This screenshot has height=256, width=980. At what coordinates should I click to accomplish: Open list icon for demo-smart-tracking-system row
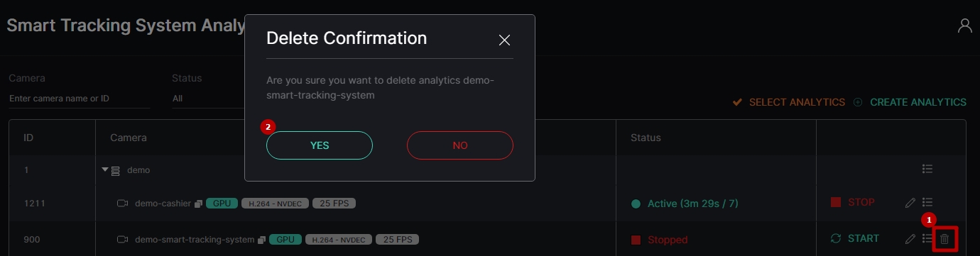tap(927, 239)
